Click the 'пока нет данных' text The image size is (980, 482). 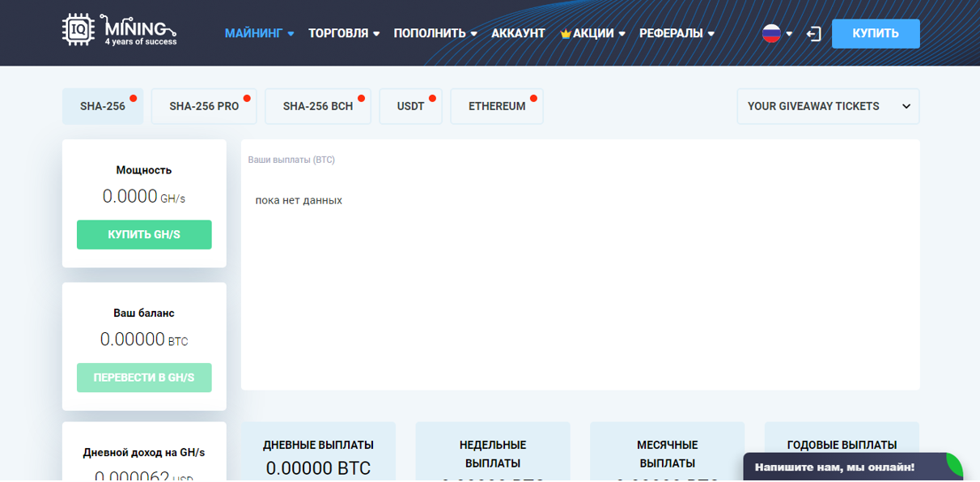(x=299, y=200)
